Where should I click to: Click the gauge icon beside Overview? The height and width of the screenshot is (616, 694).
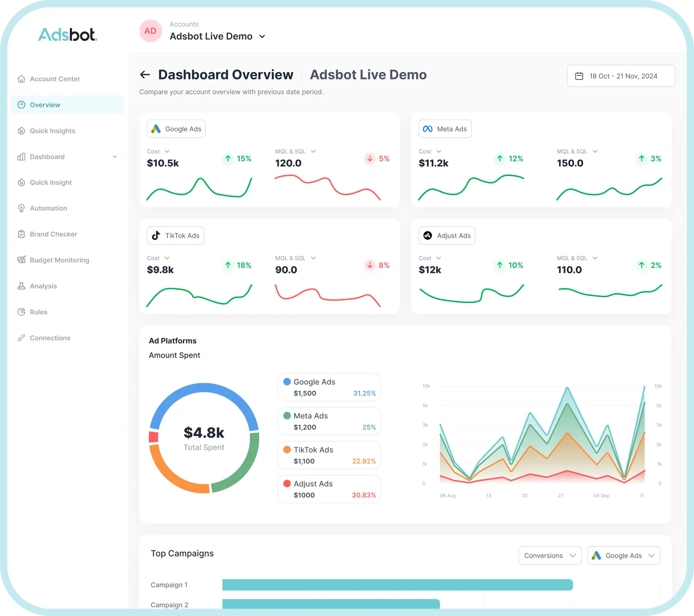21,105
